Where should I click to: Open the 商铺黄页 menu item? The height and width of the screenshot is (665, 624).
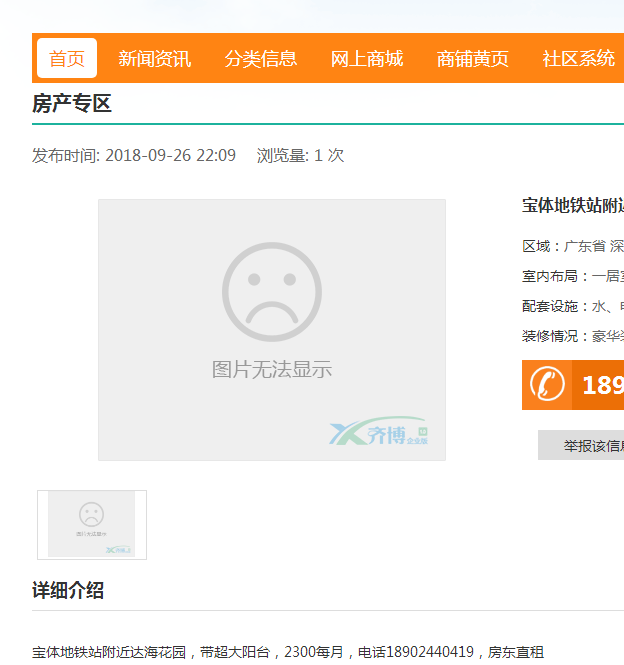(x=473, y=58)
